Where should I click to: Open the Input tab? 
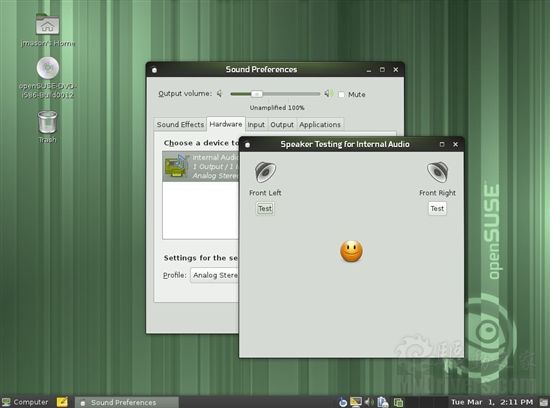[x=256, y=125]
